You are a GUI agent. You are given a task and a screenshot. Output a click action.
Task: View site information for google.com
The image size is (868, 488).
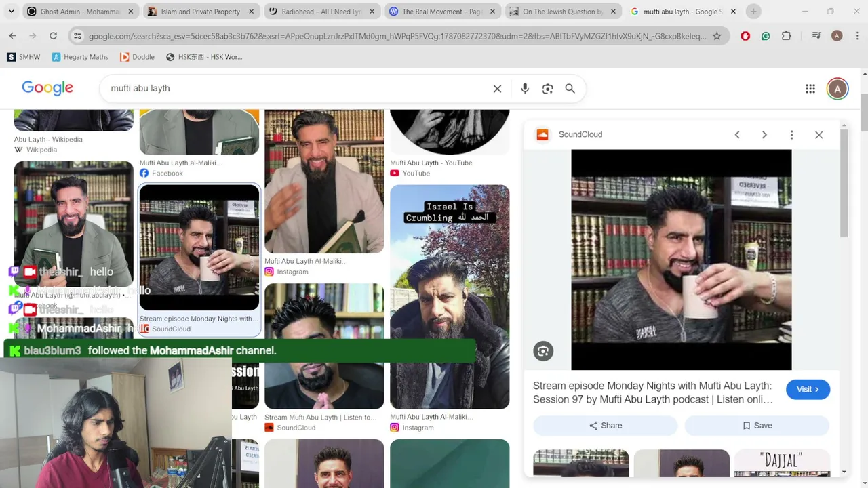(77, 36)
